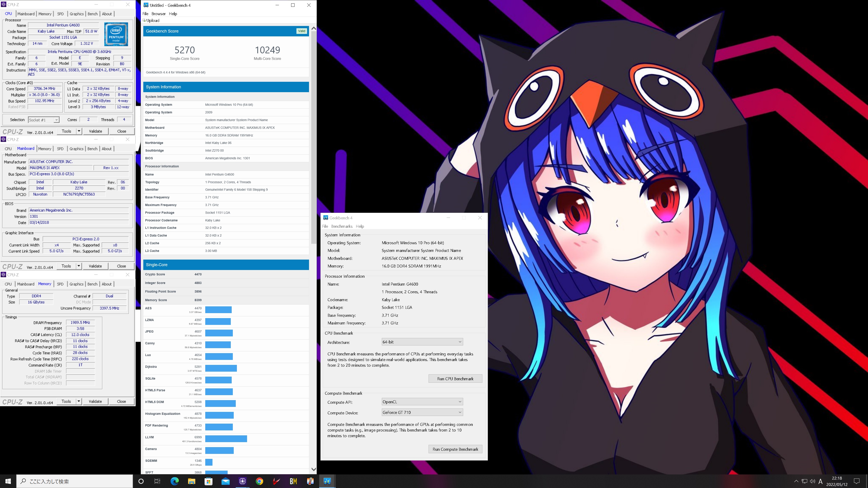Viewport: 868px width, 488px height.
Task: Click Run Compute Benchmark button
Action: click(455, 449)
